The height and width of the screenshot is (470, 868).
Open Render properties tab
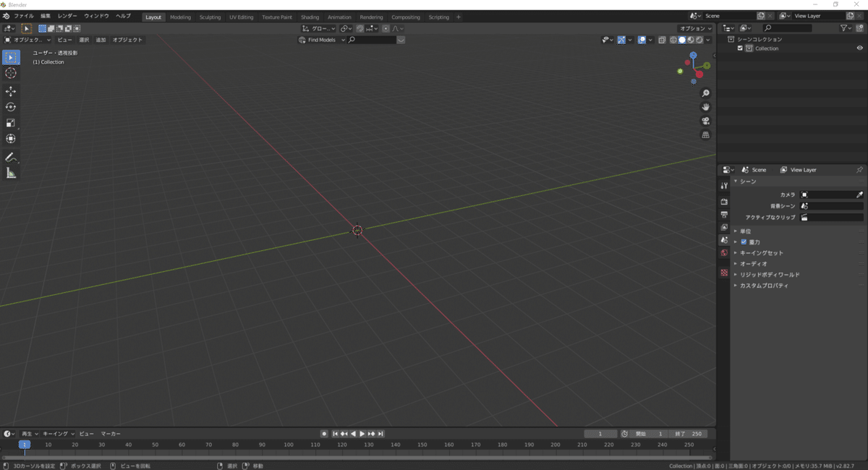[x=724, y=202]
